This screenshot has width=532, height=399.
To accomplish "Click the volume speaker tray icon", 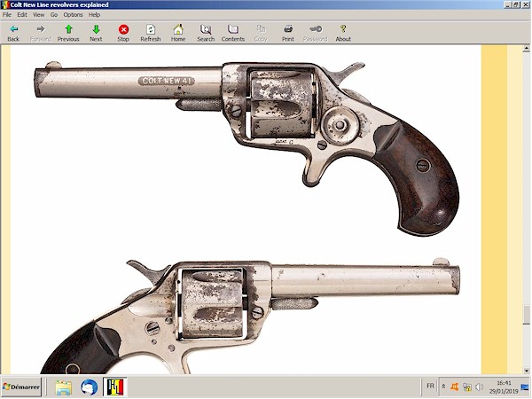I will (479, 387).
